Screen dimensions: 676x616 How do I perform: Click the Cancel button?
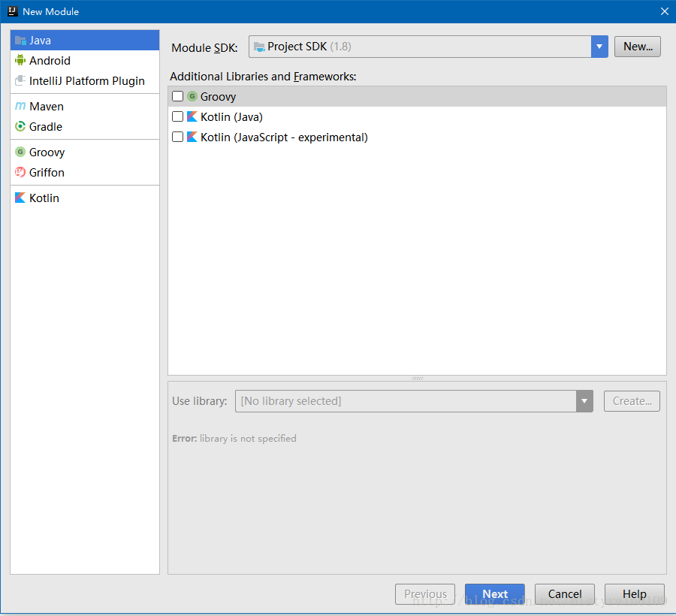click(565, 594)
